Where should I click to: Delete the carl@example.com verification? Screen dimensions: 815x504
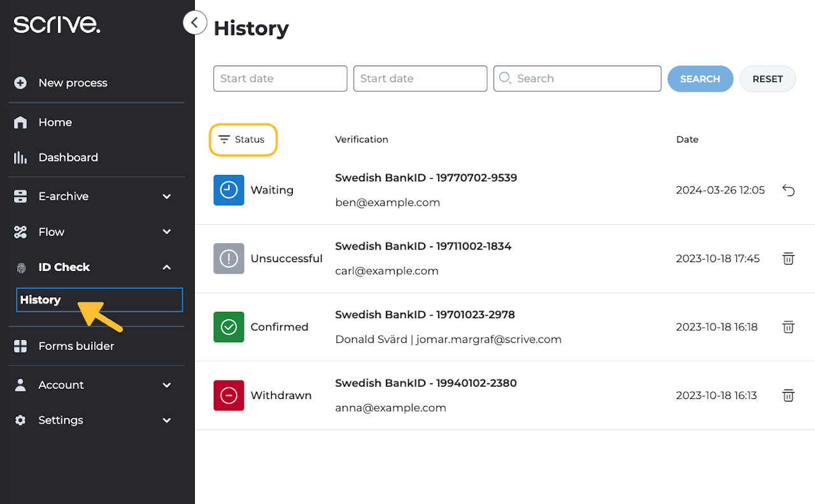tap(788, 258)
